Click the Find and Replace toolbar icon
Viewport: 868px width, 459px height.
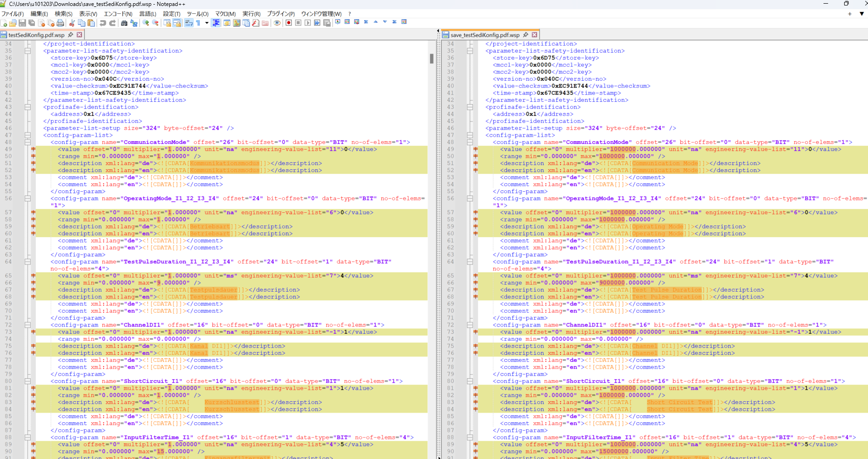click(x=134, y=23)
